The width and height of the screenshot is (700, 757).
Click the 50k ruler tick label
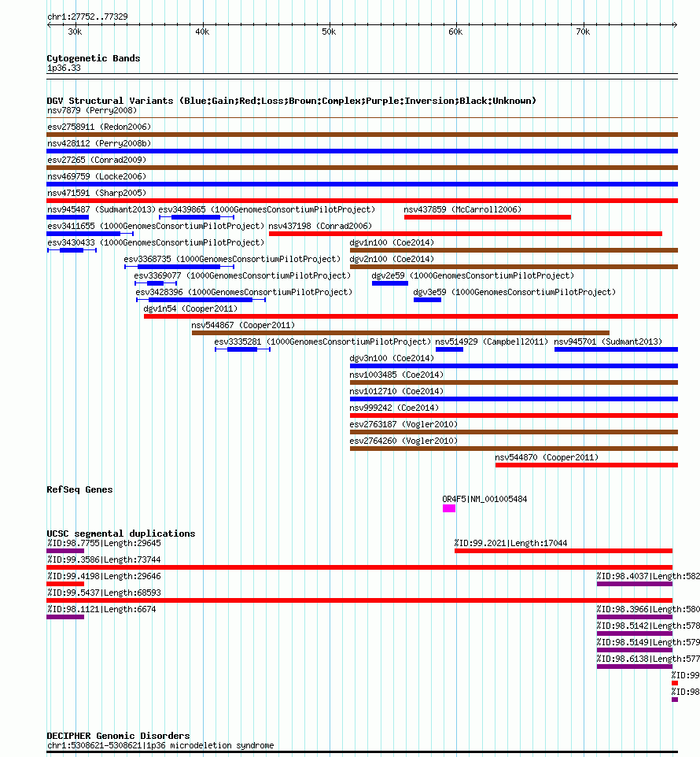pos(329,31)
